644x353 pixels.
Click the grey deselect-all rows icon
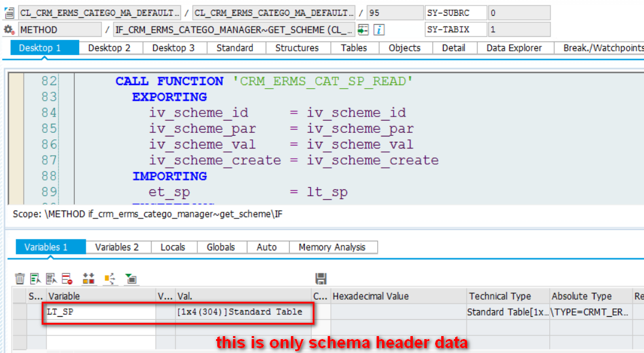tap(51, 279)
